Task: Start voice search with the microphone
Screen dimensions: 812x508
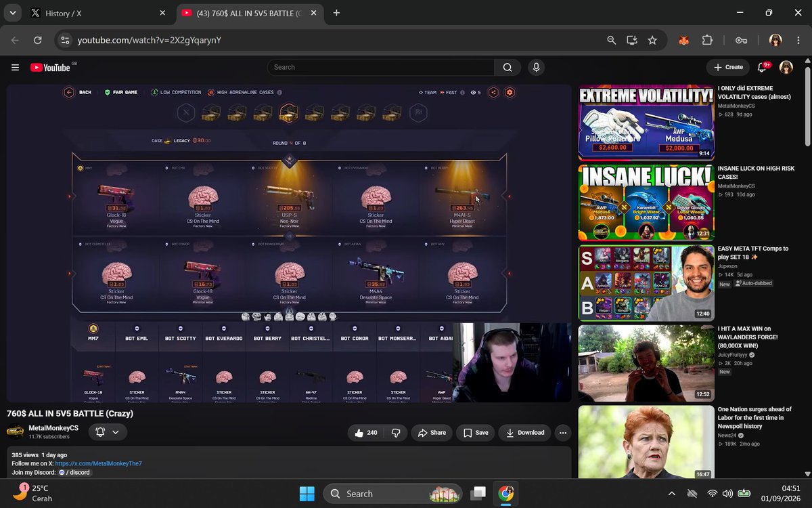Action: [x=537, y=67]
